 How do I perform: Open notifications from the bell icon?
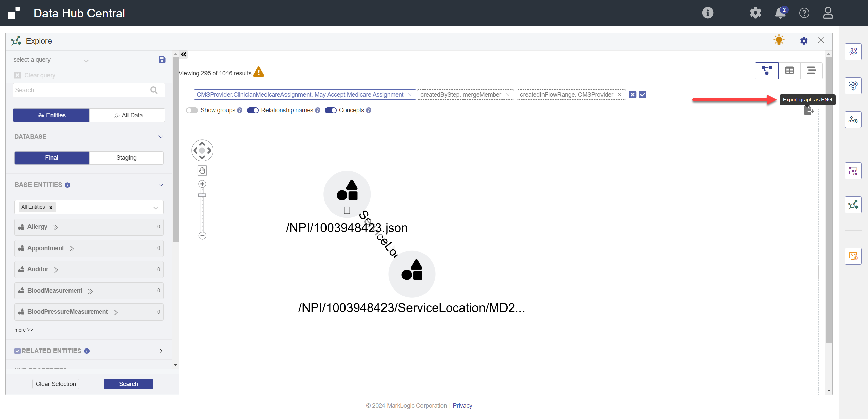point(780,13)
